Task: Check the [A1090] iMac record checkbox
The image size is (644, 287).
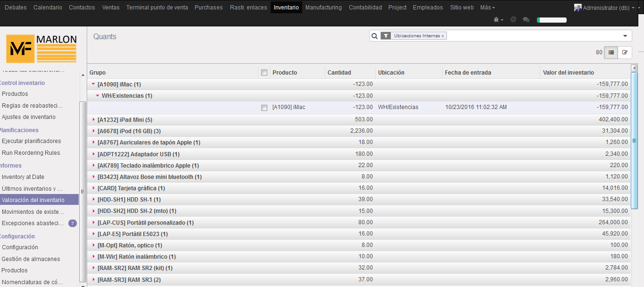Action: point(264,108)
